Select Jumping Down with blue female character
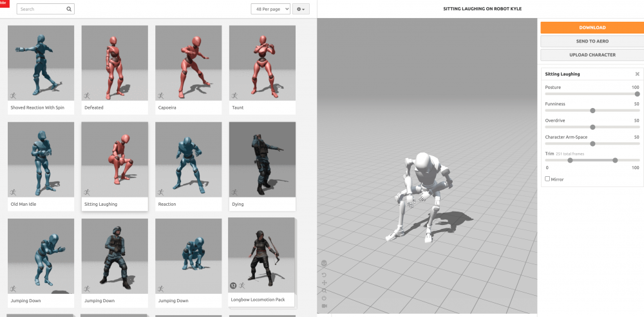 [x=41, y=256]
